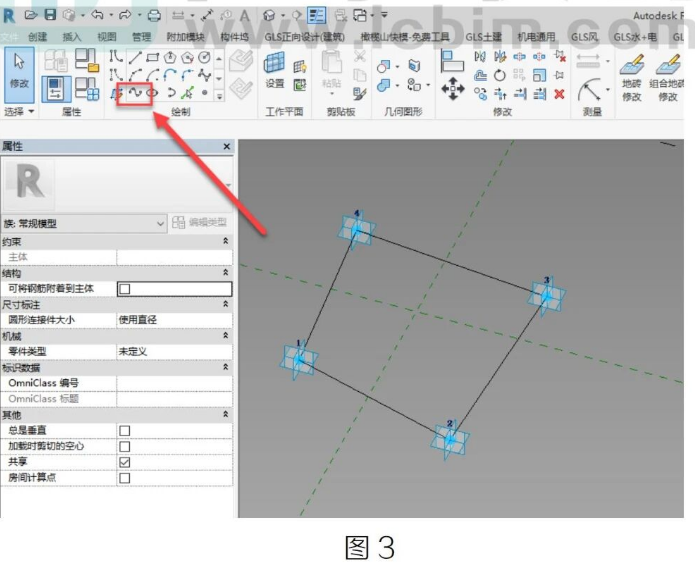The height and width of the screenshot is (568, 695).
Task: Toggle the Properties palette button in 属性 panel
Action: click(x=56, y=89)
